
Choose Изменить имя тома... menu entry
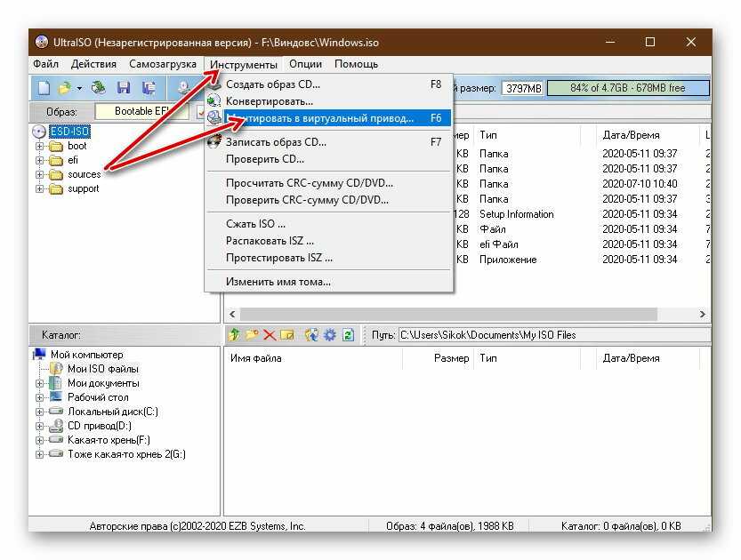click(x=329, y=282)
